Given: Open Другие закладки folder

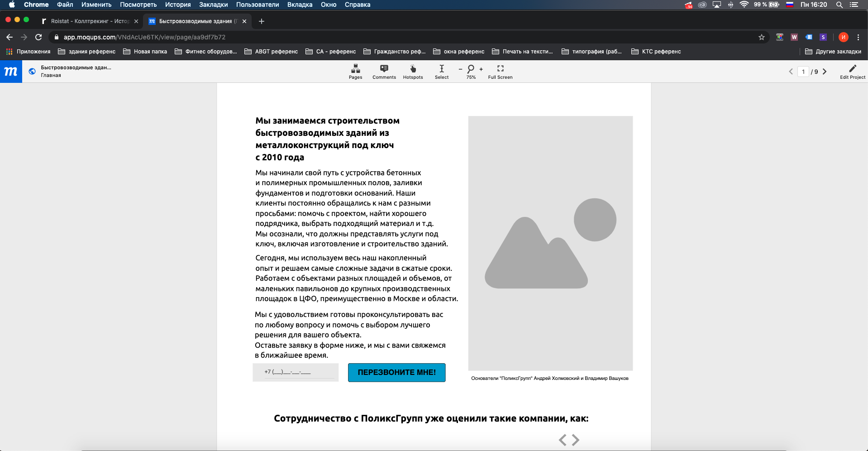Looking at the screenshot, I should (x=833, y=52).
